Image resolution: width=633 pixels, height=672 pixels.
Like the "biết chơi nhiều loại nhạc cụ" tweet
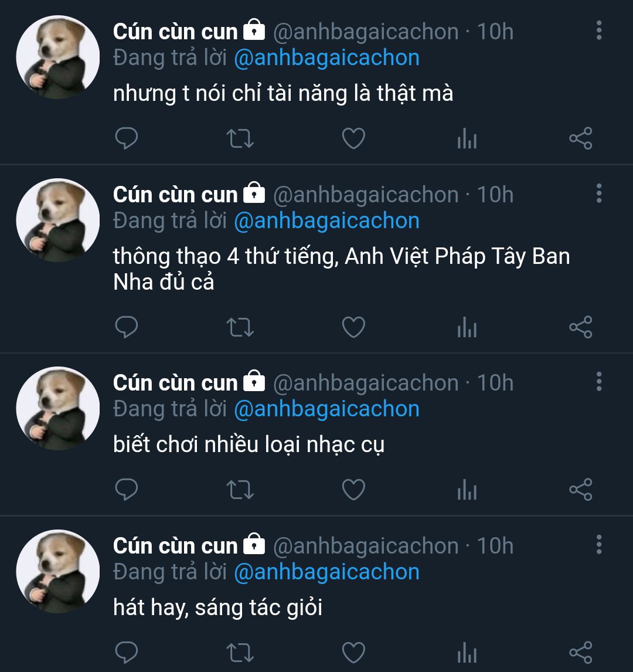click(353, 490)
